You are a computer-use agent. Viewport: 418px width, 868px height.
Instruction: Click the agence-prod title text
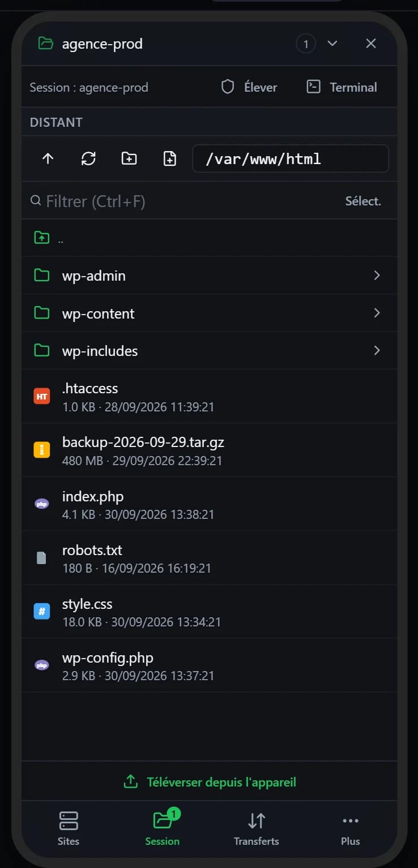(x=103, y=44)
